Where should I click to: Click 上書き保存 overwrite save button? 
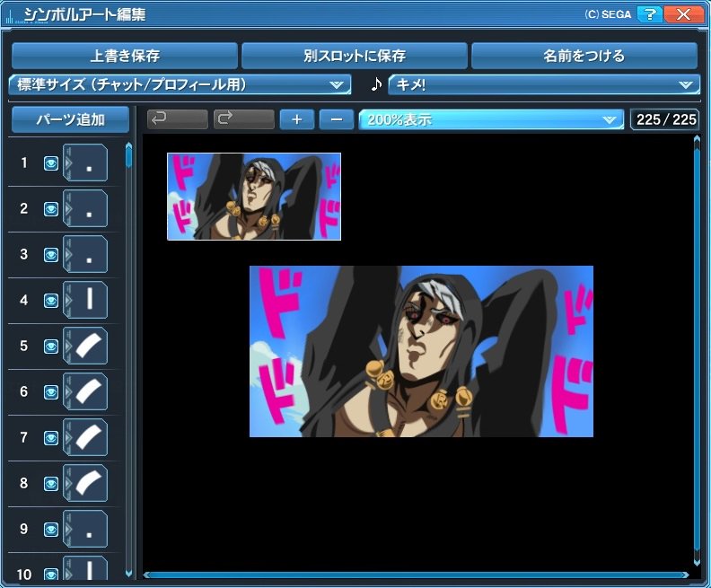pyautogui.click(x=125, y=56)
